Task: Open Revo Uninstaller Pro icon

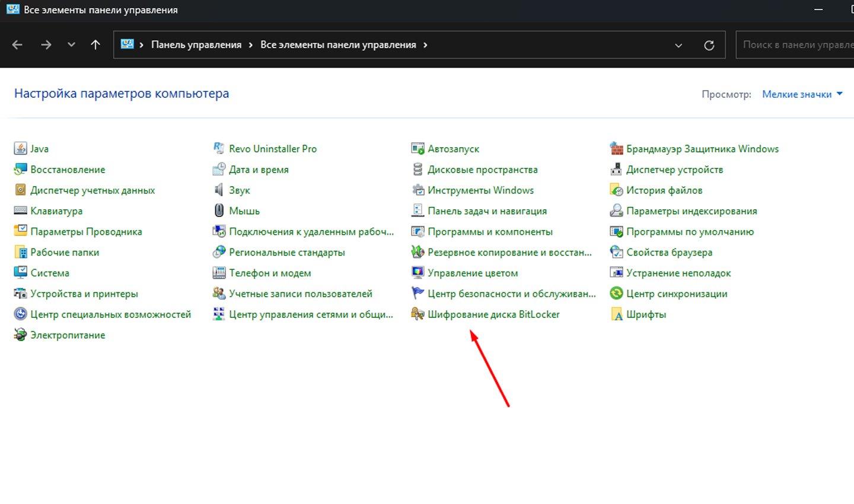Action: click(x=219, y=148)
